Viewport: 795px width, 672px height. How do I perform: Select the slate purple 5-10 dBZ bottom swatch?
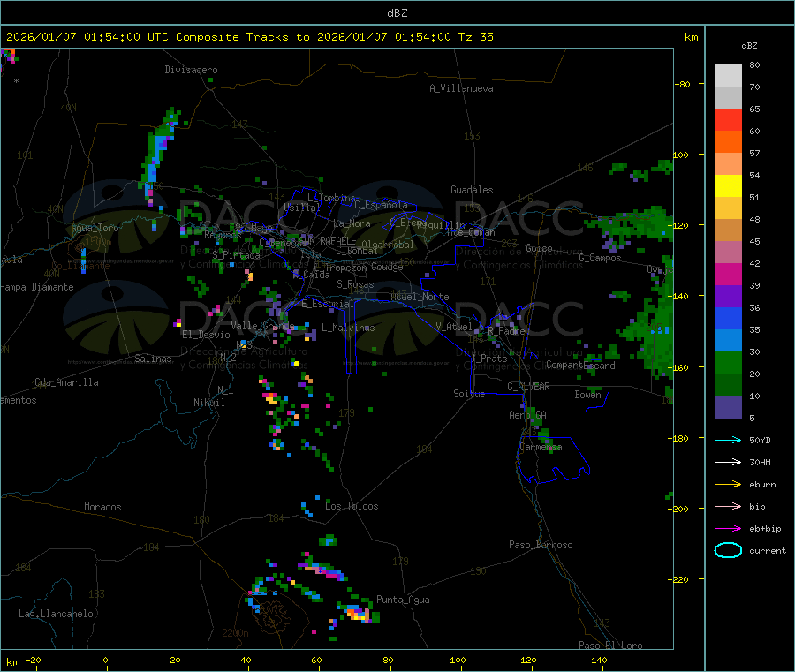pos(728,407)
